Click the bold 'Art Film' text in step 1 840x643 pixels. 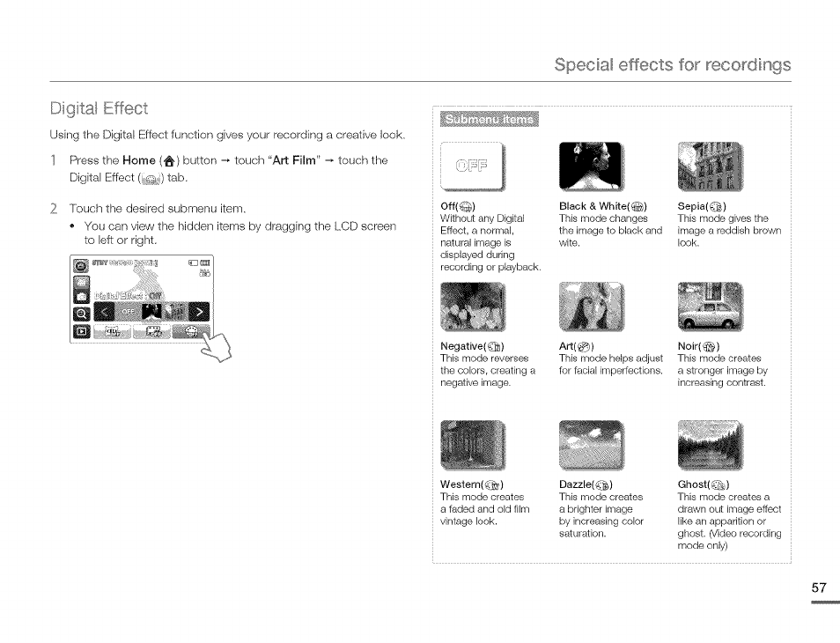(294, 160)
